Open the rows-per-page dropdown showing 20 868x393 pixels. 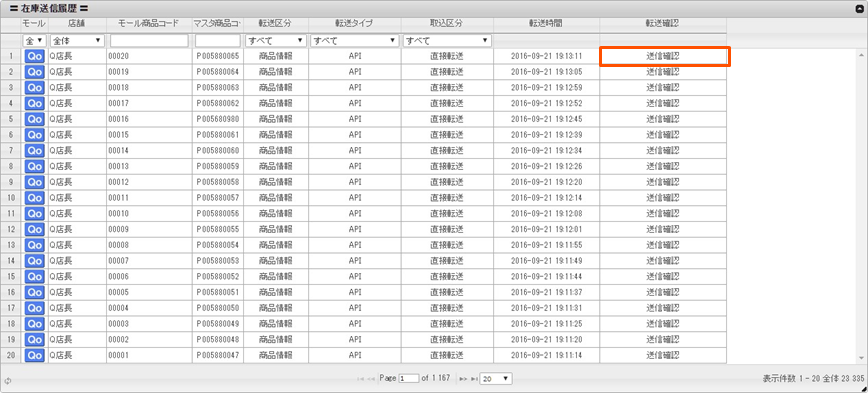[x=496, y=379]
